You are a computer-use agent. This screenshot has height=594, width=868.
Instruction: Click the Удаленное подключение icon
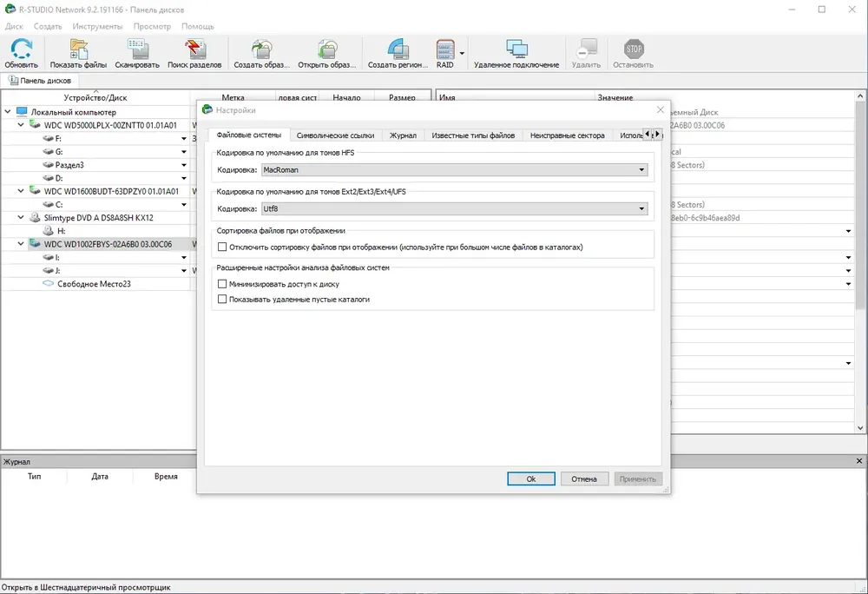[x=516, y=49]
